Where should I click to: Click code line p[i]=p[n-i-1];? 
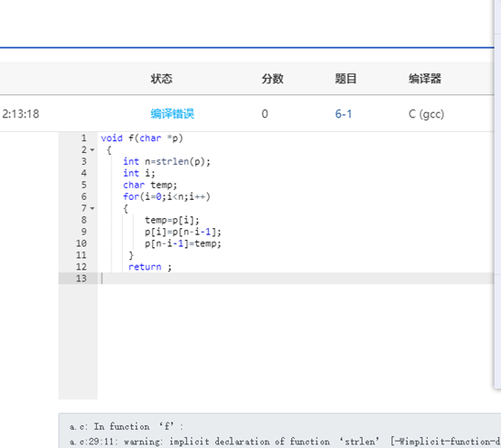183,232
